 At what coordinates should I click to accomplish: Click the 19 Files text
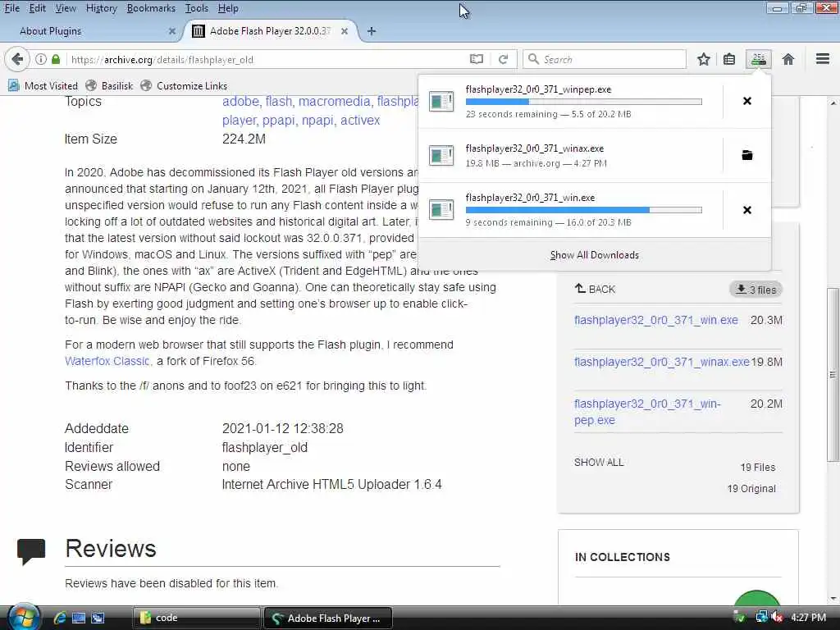point(757,467)
